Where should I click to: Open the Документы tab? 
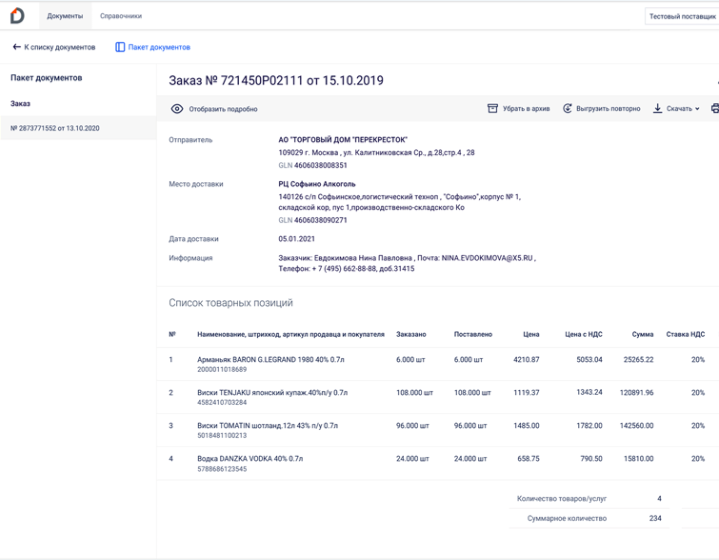[x=65, y=16]
